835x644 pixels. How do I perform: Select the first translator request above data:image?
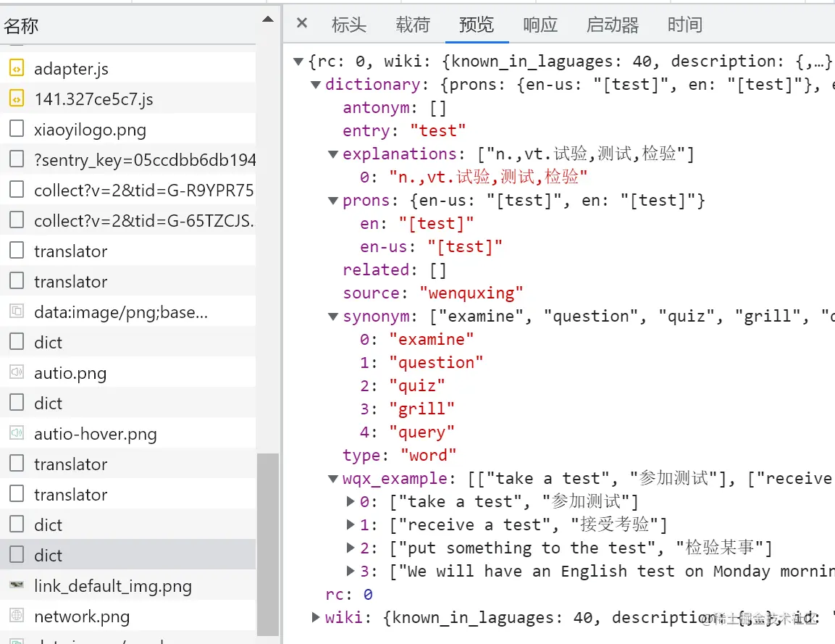tap(127, 251)
